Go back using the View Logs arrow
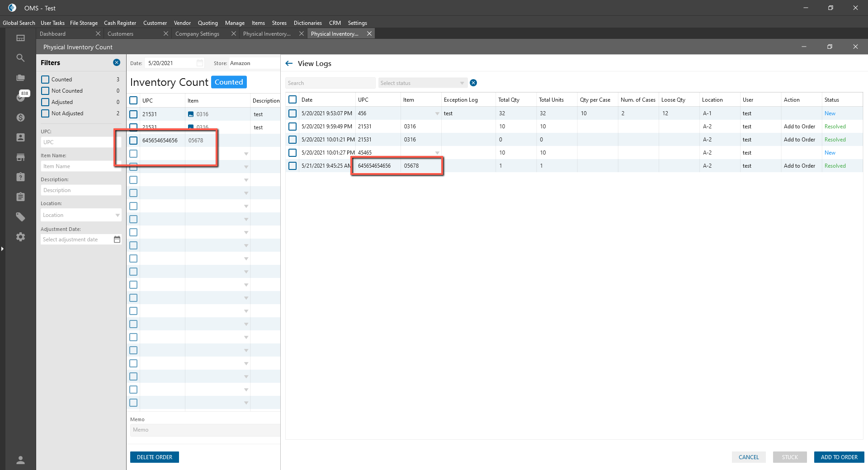 click(289, 64)
